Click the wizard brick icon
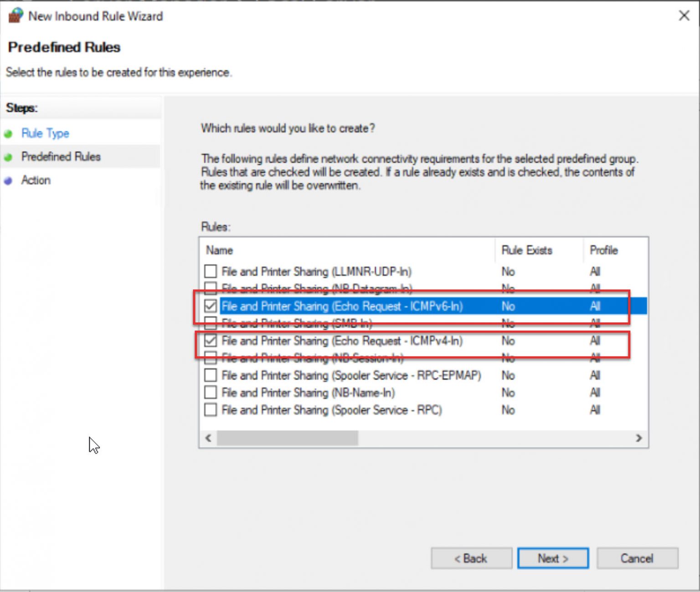Image resolution: width=700 pixels, height=592 pixels. point(15,15)
